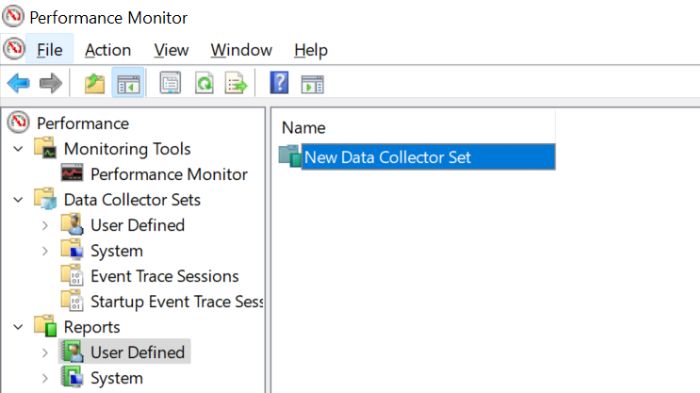This screenshot has height=393, width=700.
Task: Click the Export List toolbar icon
Action: tap(236, 83)
